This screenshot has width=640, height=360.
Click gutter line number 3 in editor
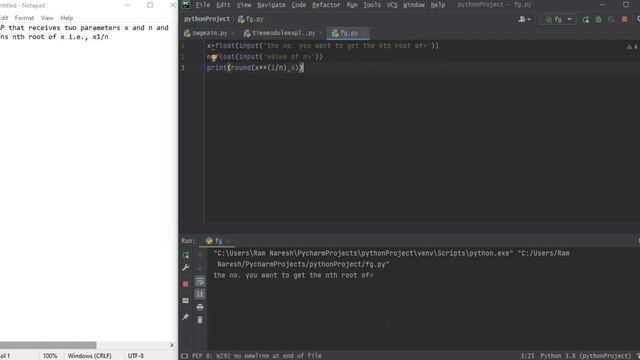pyautogui.click(x=182, y=68)
